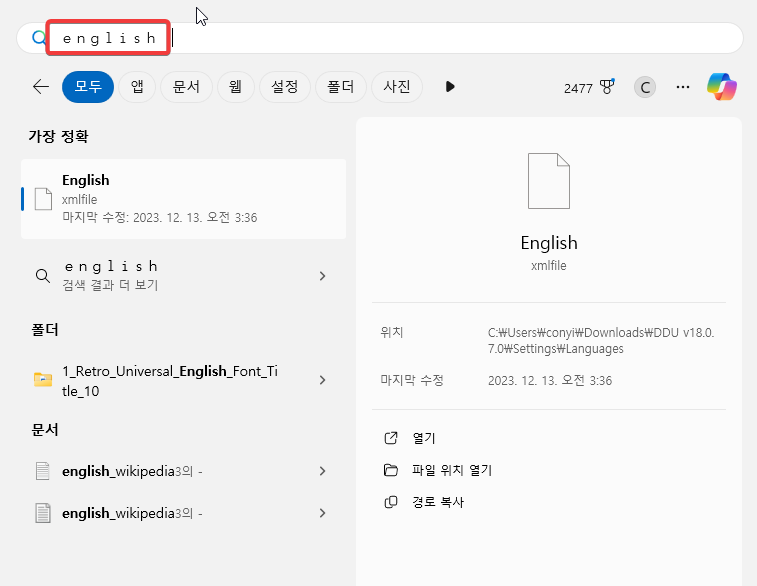Expand chevron for 1_Retro_Universal_English_Font folder
The image size is (757, 586).
tap(322, 380)
